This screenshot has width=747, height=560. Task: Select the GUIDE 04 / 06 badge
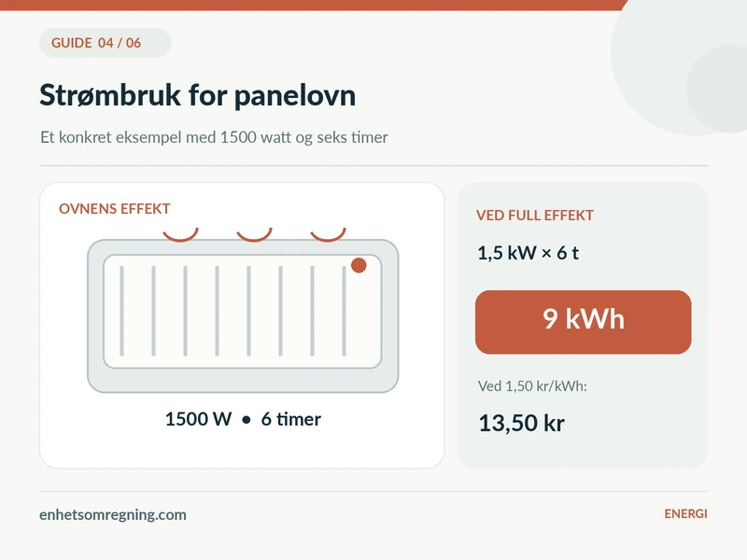(106, 43)
